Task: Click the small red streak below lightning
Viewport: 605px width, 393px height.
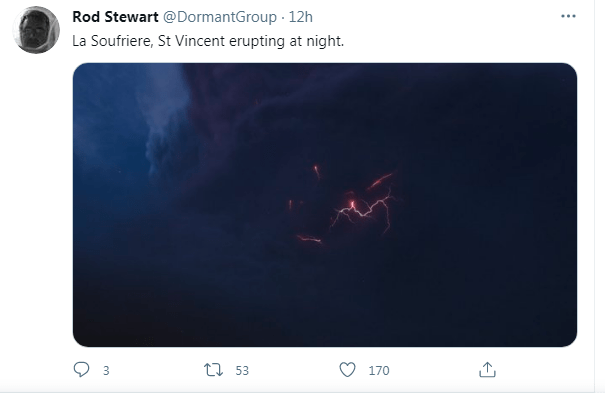Action: tap(309, 239)
